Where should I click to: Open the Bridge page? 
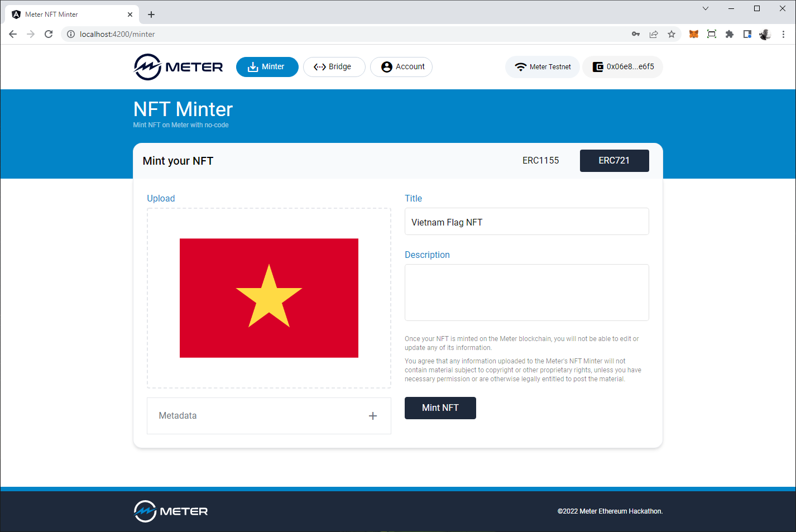[334, 67]
